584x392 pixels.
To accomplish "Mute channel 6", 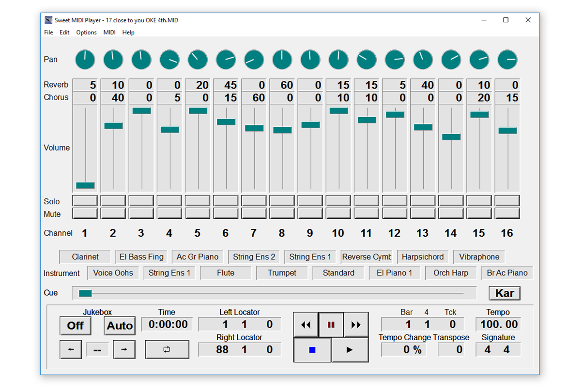I will [x=226, y=213].
